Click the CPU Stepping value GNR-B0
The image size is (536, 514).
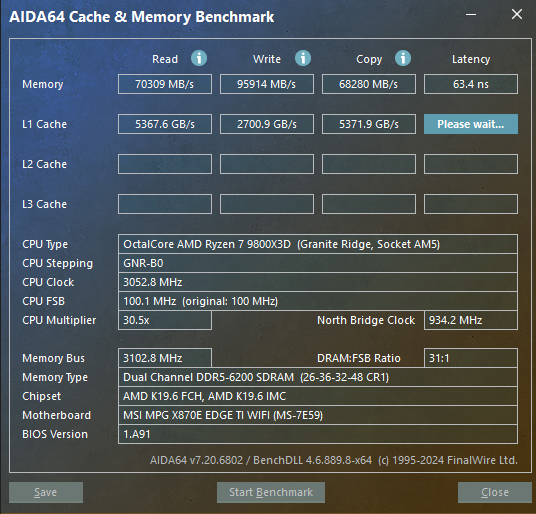click(318, 263)
